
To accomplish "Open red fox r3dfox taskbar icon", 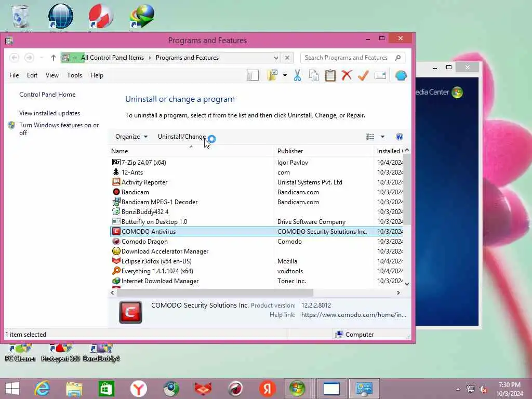I will tap(203, 389).
